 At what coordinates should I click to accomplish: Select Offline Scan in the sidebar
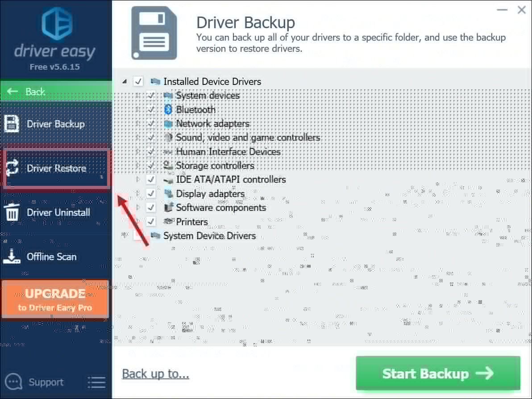coord(56,256)
